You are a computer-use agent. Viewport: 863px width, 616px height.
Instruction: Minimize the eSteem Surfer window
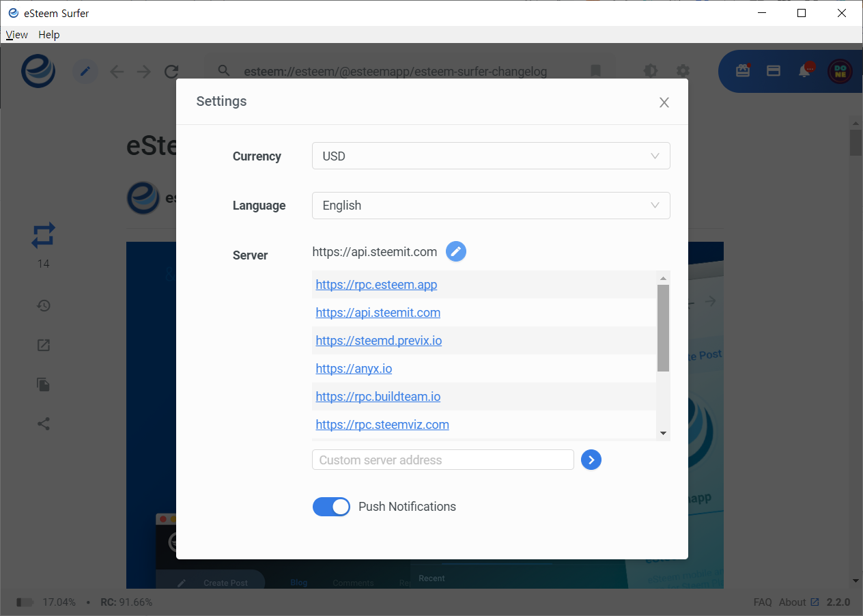coord(762,13)
